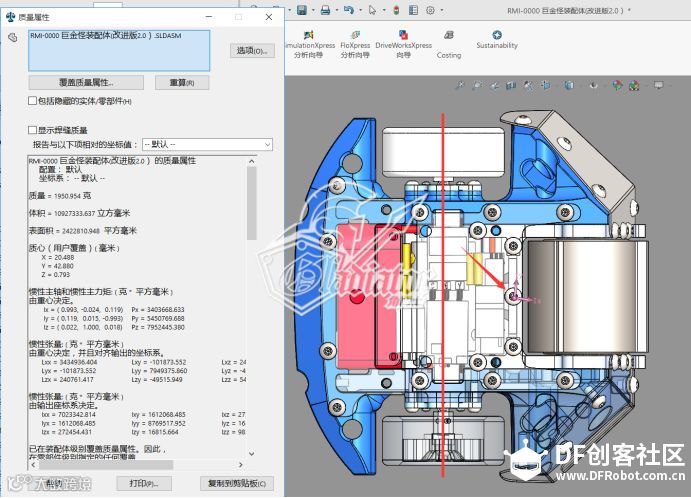Image resolution: width=691 pixels, height=498 pixels.
Task: Enable 包括隐藏的实体/零部件 checkbox
Action: (32, 101)
